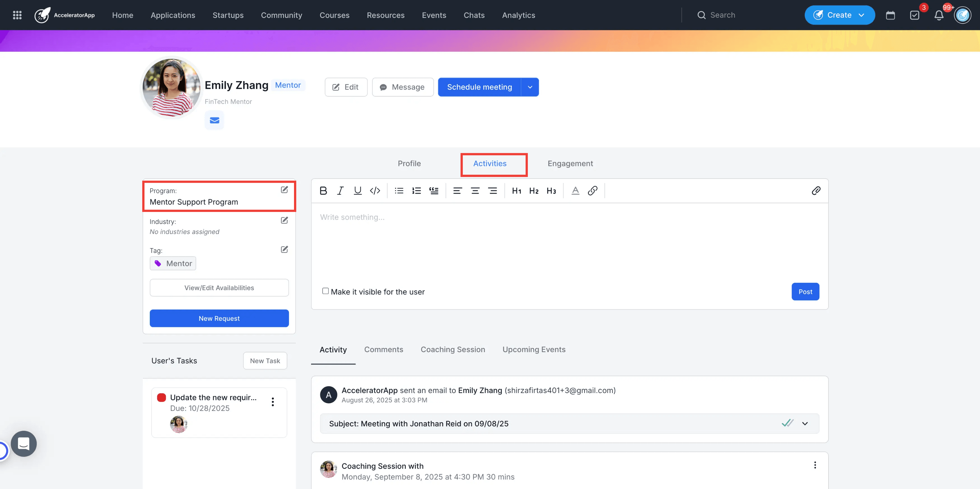The width and height of the screenshot is (980, 489).
Task: Open the Create dropdown menu
Action: click(840, 15)
